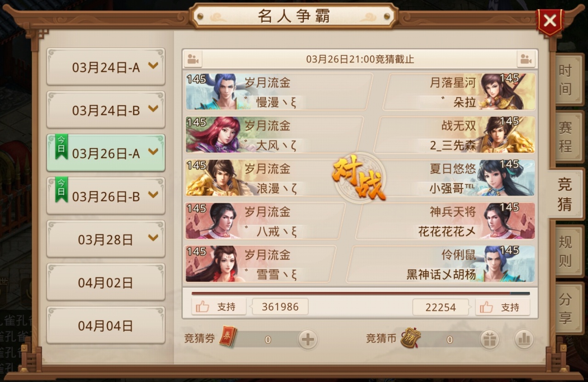Support the left team with thumbs-up 支持
The width and height of the screenshot is (588, 382).
click(x=219, y=307)
